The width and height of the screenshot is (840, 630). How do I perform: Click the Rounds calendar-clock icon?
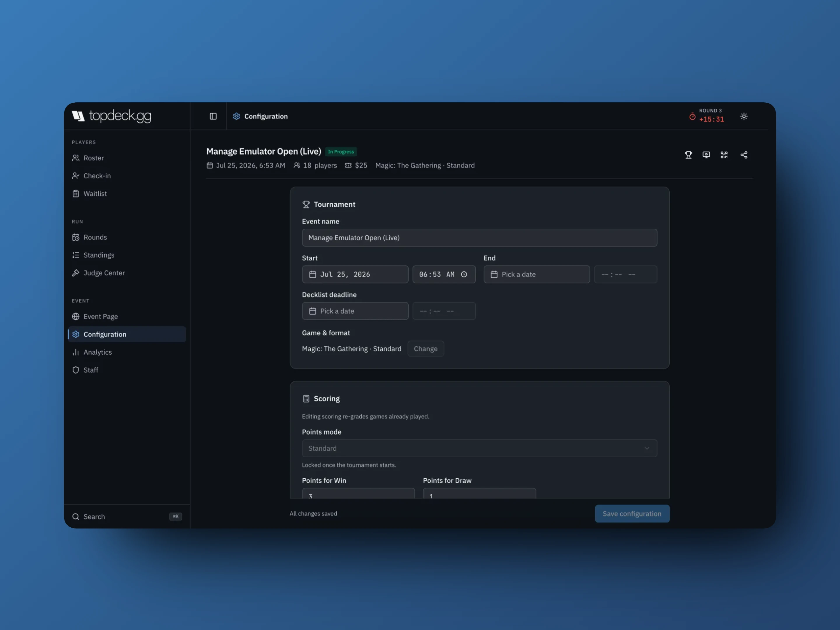pyautogui.click(x=76, y=237)
